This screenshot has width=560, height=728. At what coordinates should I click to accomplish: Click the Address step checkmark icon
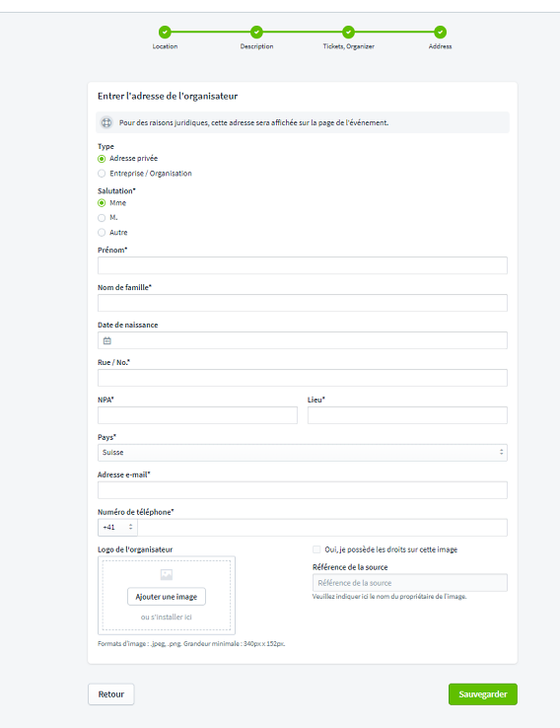(x=441, y=32)
